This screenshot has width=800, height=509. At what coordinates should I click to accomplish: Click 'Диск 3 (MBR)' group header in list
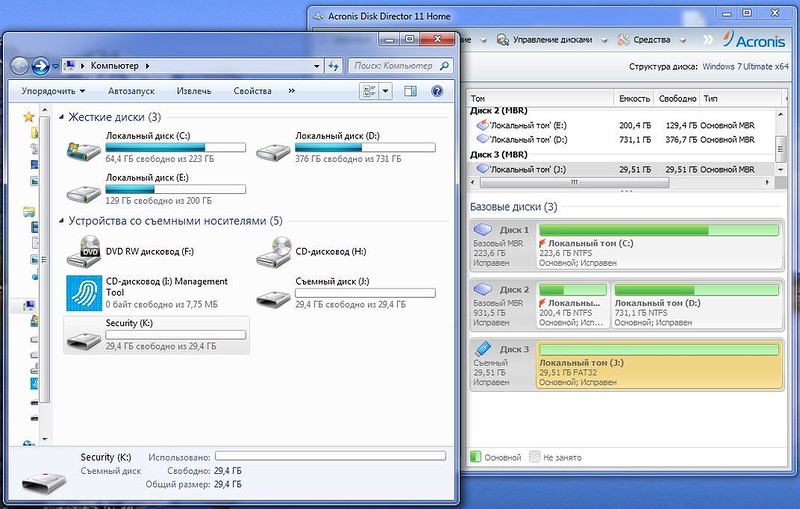pos(498,155)
